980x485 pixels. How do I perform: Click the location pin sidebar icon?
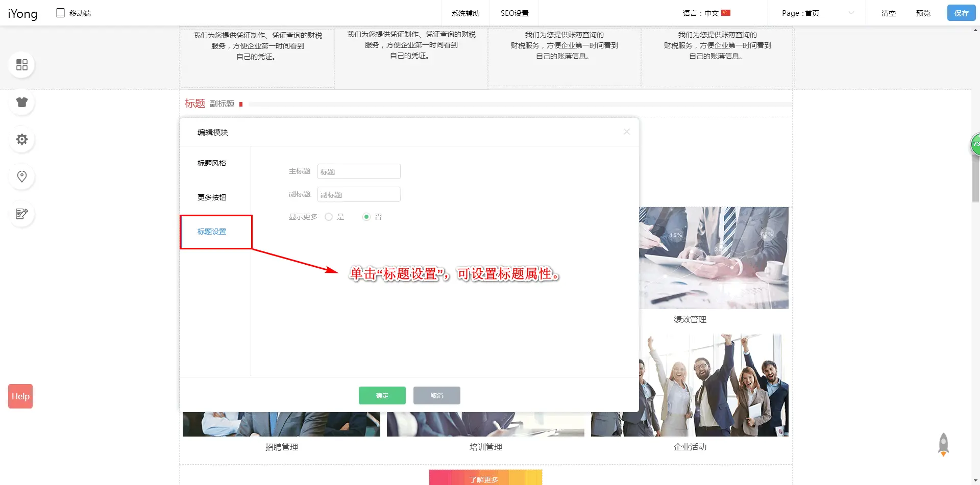click(x=21, y=176)
